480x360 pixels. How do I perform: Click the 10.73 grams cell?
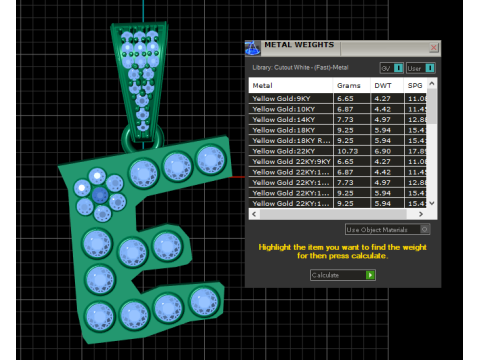[351, 151]
